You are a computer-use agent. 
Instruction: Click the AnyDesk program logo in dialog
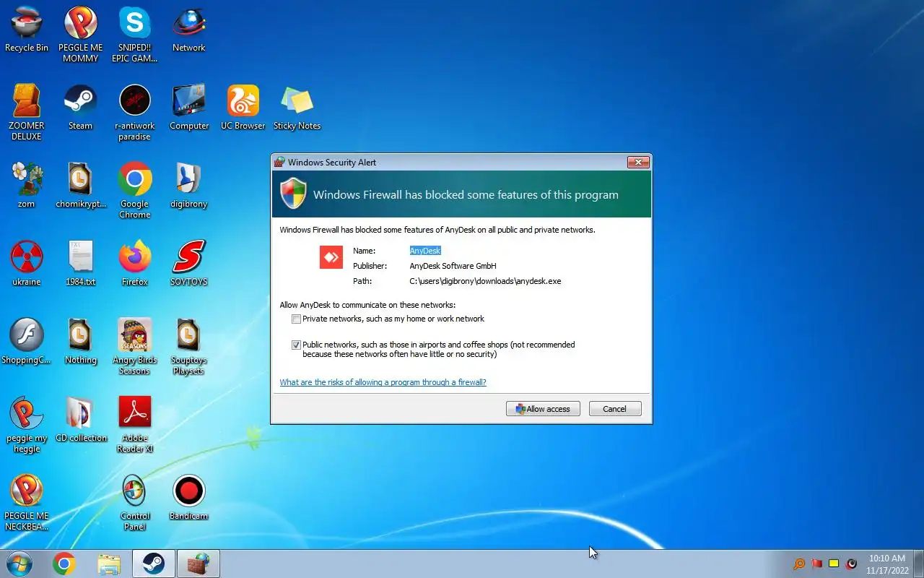click(x=331, y=257)
